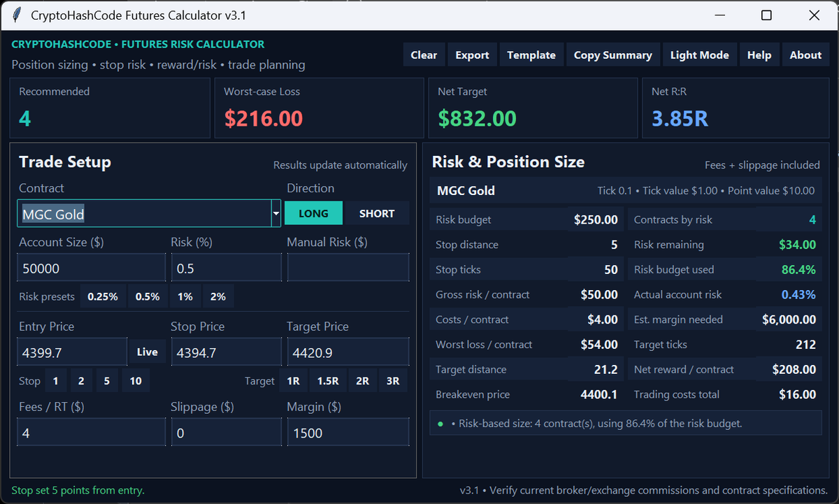The height and width of the screenshot is (504, 839).
Task: Apply the 1% risk preset
Action: [x=185, y=296]
